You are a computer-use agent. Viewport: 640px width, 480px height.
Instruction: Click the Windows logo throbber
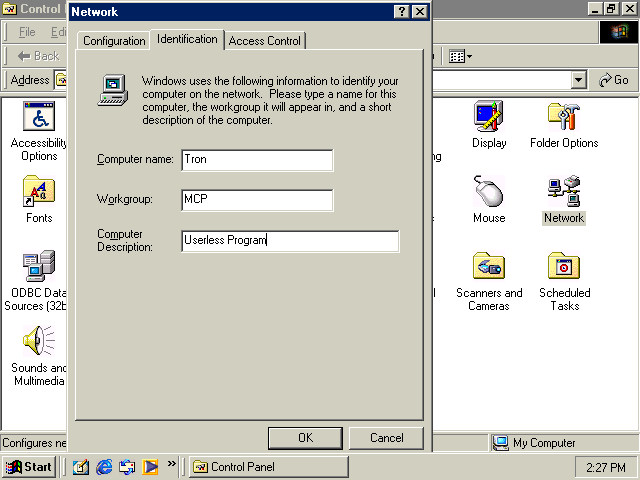pyautogui.click(x=619, y=32)
